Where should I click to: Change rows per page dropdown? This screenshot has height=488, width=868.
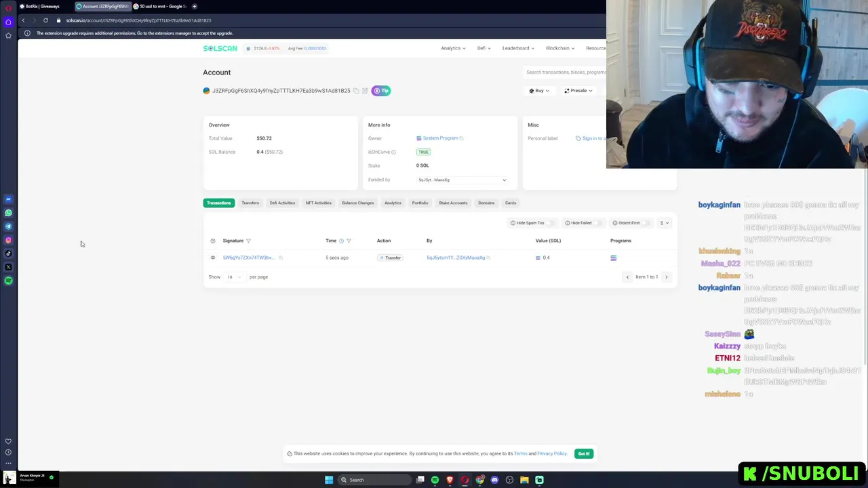234,277
